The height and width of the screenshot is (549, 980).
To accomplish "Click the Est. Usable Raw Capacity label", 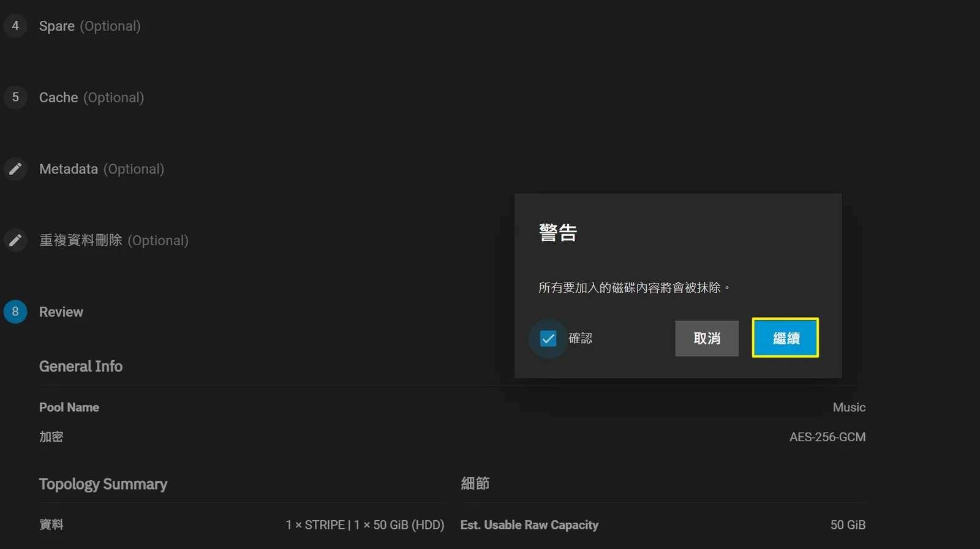I will (529, 525).
